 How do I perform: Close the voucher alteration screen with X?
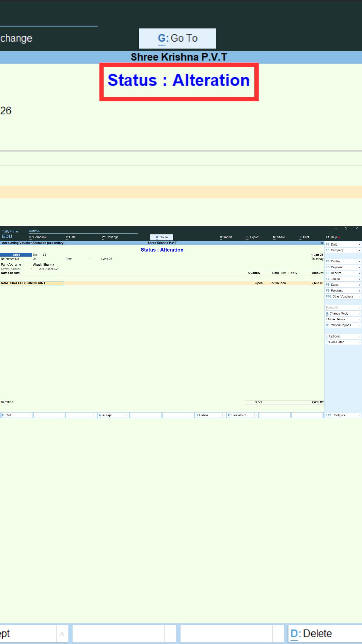point(322,243)
